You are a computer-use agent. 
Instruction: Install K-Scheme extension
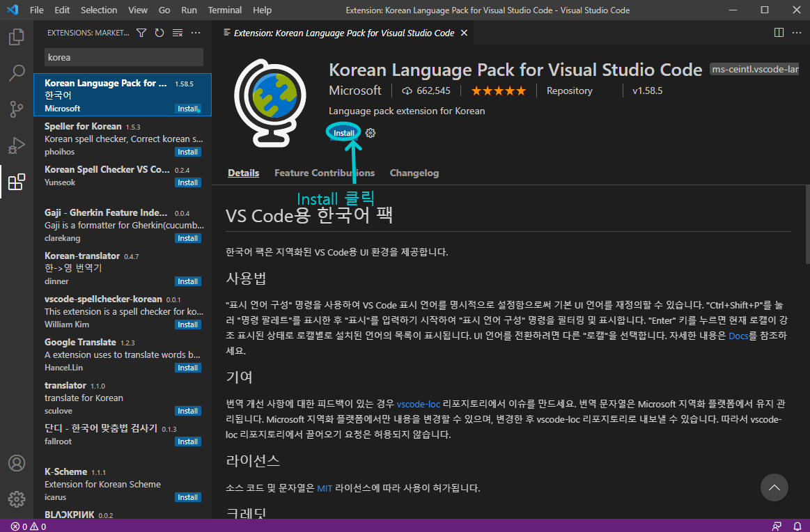pos(187,497)
